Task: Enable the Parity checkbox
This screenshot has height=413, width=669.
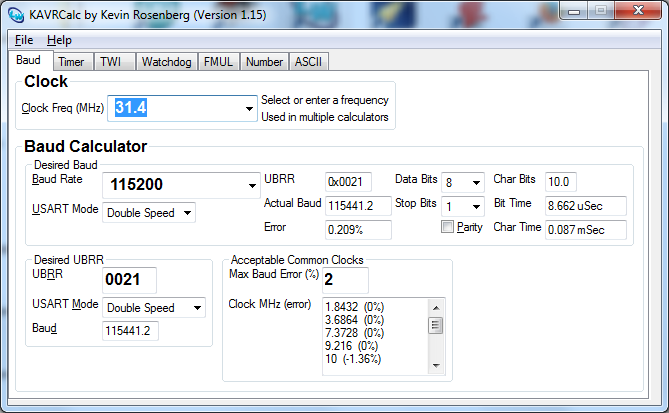Action: point(447,227)
